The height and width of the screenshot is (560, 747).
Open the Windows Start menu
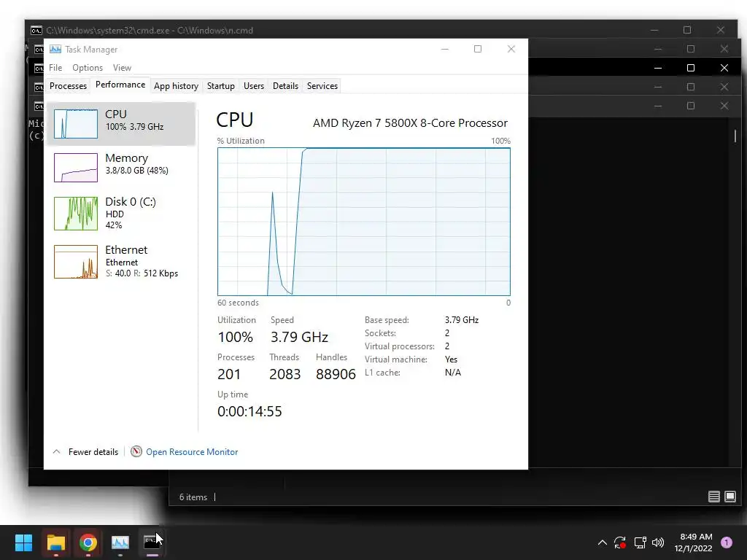click(23, 542)
